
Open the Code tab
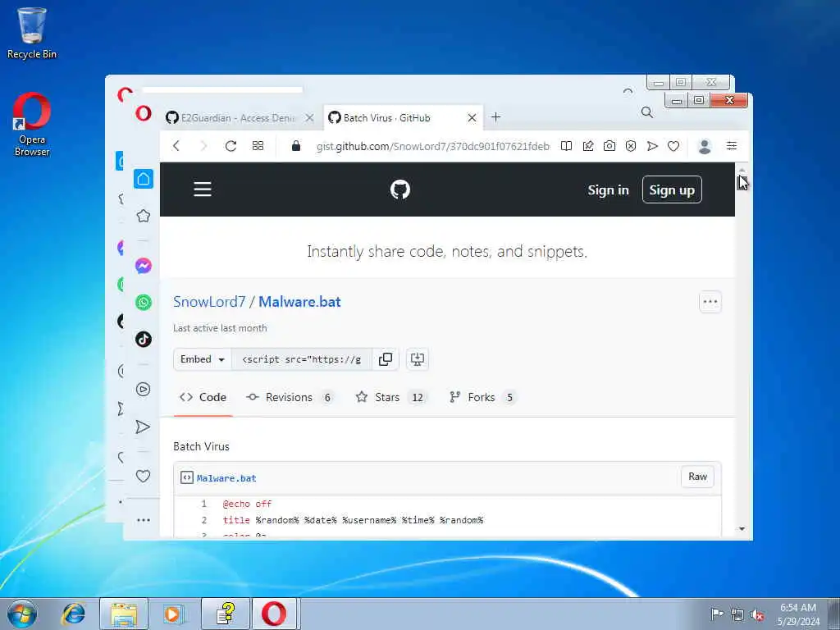pyautogui.click(x=203, y=397)
